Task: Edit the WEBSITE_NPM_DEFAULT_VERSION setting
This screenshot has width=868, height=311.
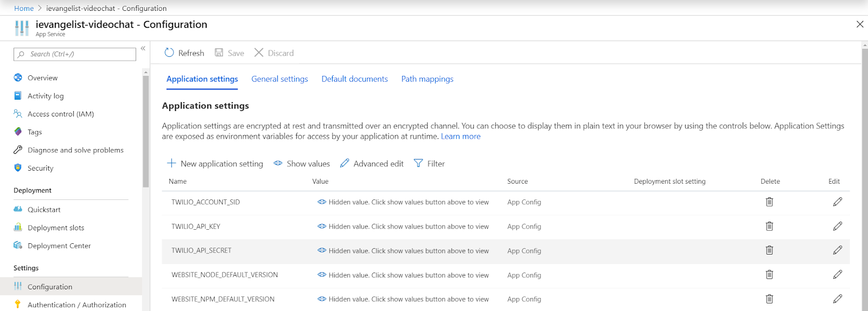Action: point(838,299)
